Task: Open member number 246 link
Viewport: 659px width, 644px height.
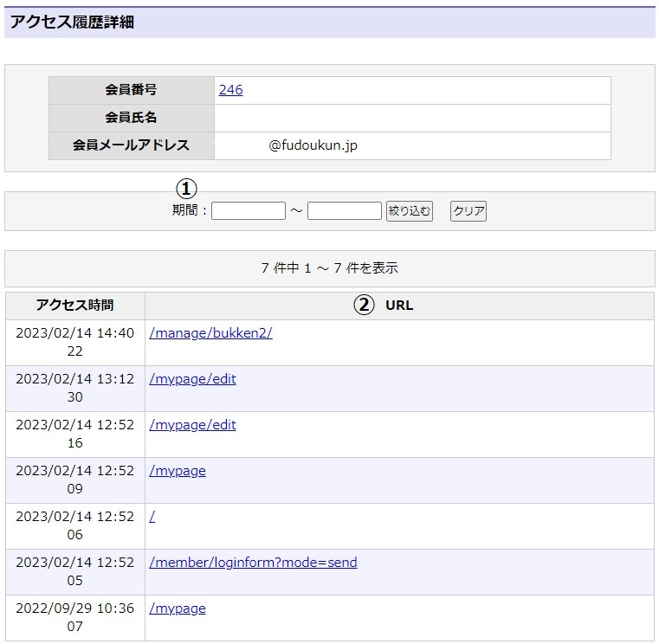Action: [230, 90]
